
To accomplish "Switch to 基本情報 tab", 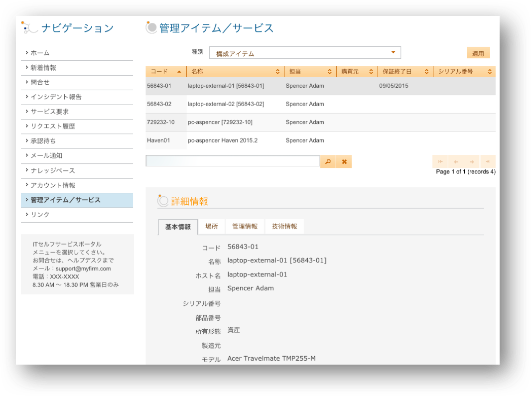I will tap(178, 227).
